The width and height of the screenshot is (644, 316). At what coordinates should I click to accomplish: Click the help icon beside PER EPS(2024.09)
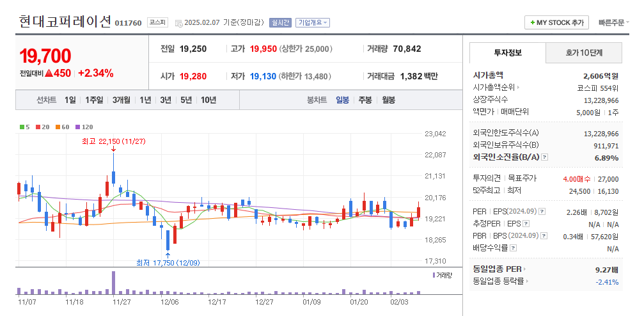coord(542,212)
